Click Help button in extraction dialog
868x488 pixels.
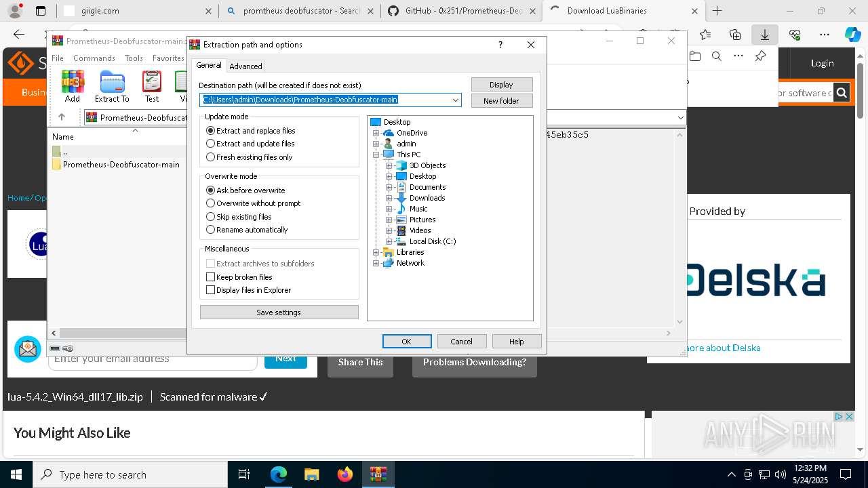[517, 342]
